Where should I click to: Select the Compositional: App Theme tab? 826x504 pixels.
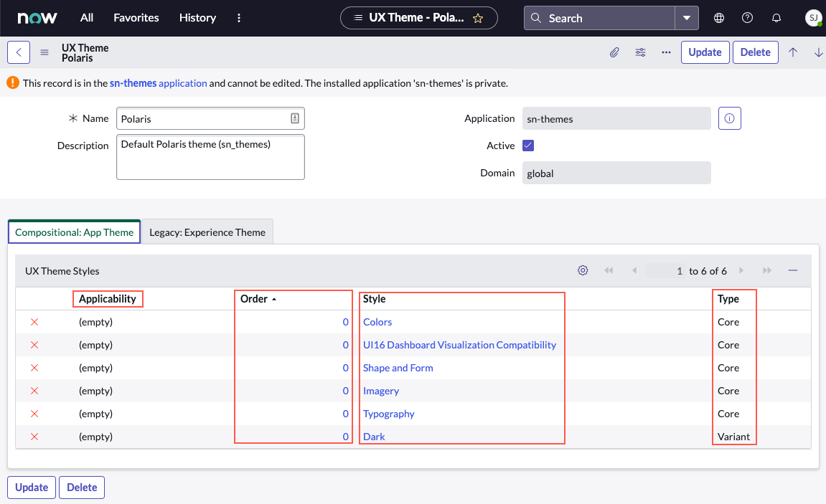[75, 232]
